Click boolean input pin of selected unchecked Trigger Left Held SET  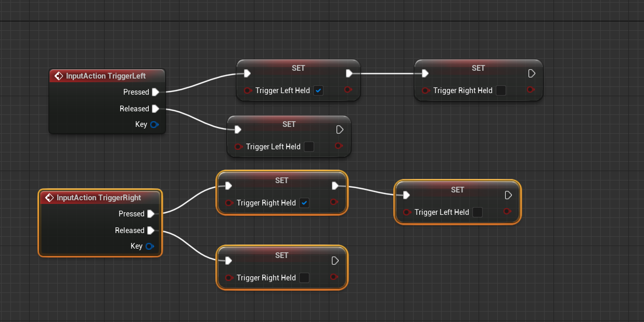407,212
